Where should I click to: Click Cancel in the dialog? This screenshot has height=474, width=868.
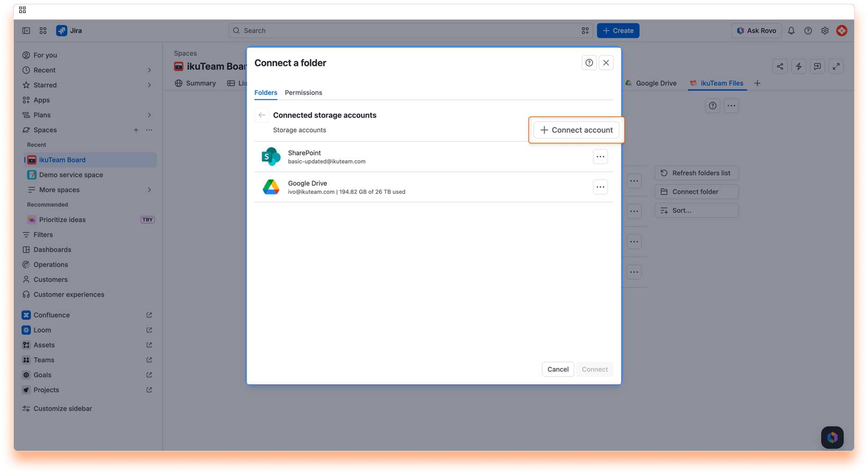[x=558, y=369]
